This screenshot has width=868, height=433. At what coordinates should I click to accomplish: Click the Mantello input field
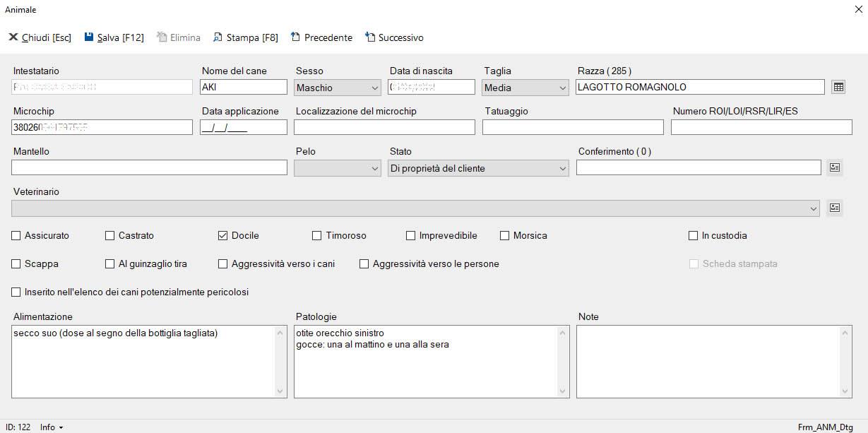click(149, 167)
